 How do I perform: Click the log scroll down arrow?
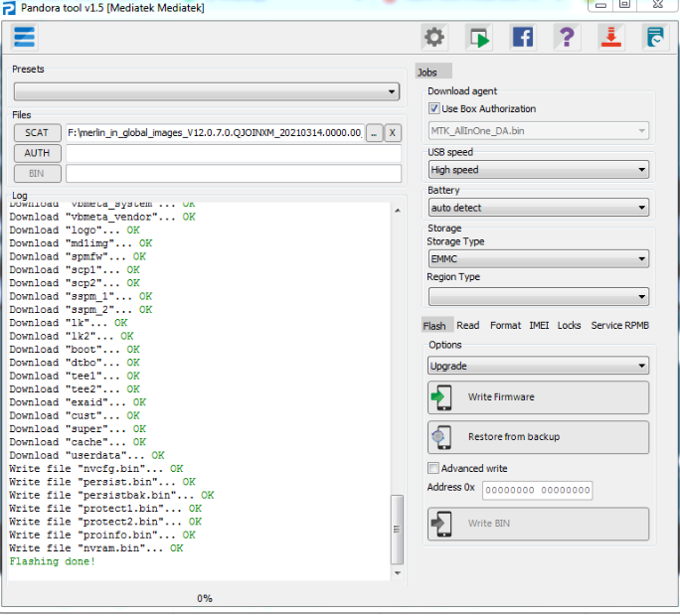(x=398, y=573)
